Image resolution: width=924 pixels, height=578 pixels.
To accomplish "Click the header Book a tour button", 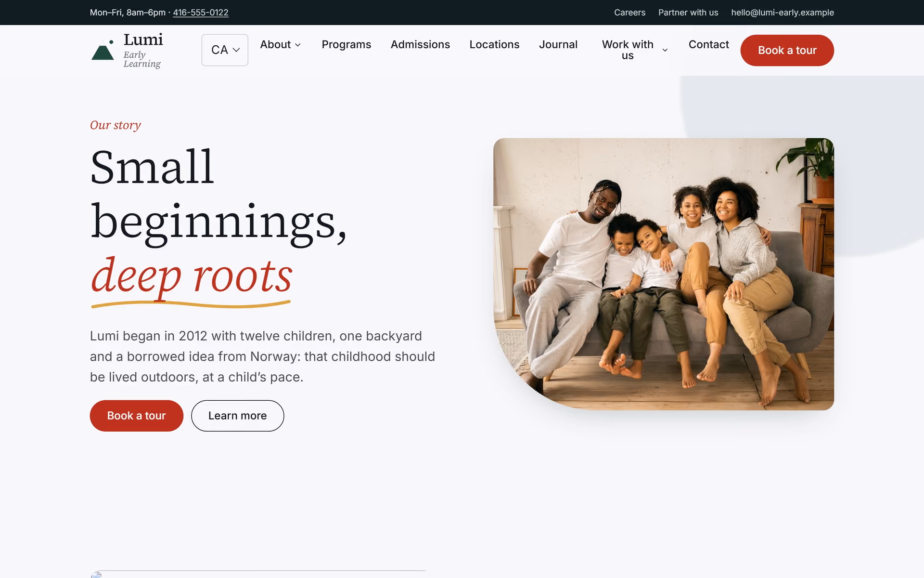I will click(x=787, y=50).
